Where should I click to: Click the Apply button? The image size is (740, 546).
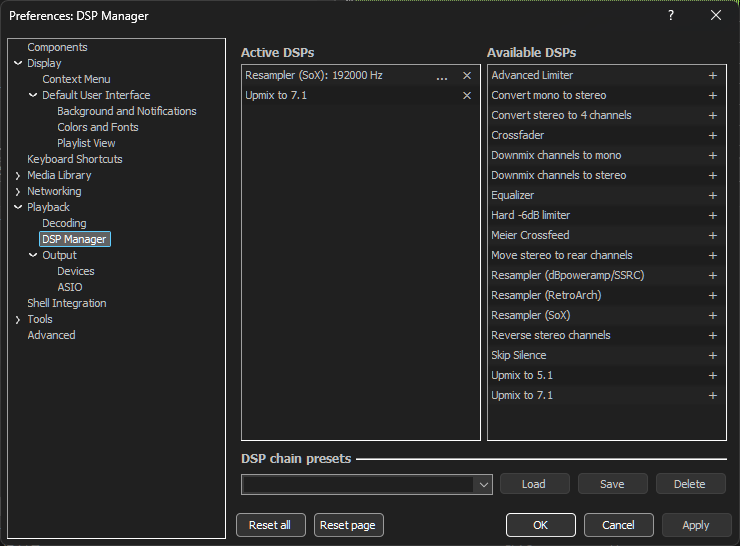(x=696, y=525)
